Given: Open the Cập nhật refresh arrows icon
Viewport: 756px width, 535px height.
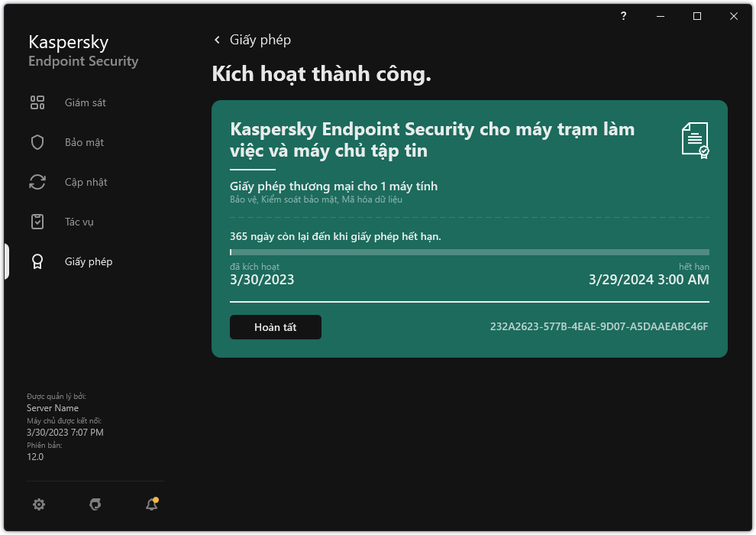Looking at the screenshot, I should [37, 182].
